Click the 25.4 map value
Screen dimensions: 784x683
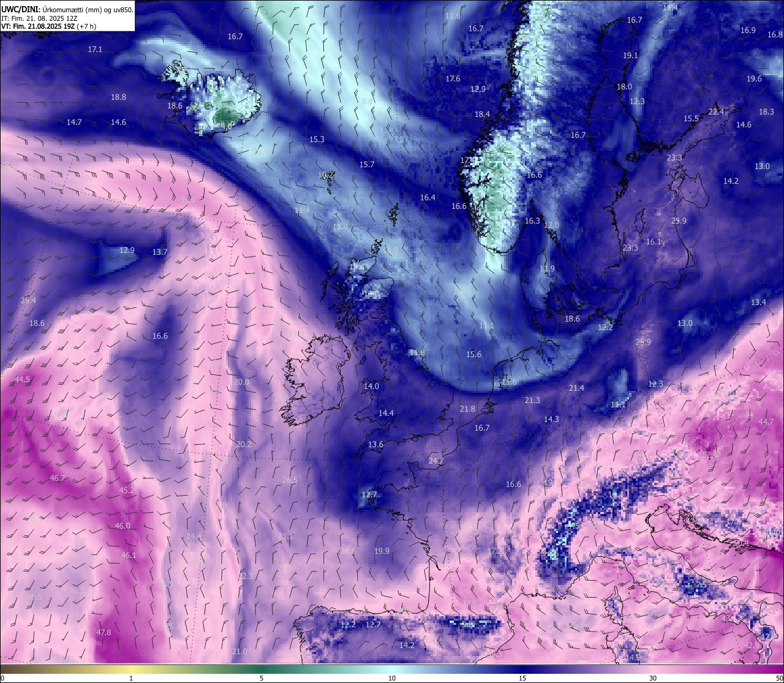pos(28,300)
